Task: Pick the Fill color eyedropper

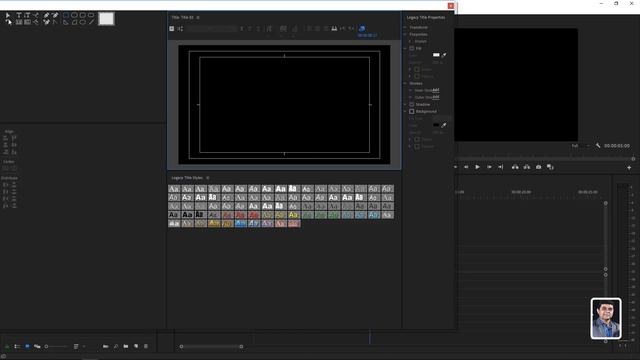Action: click(444, 55)
